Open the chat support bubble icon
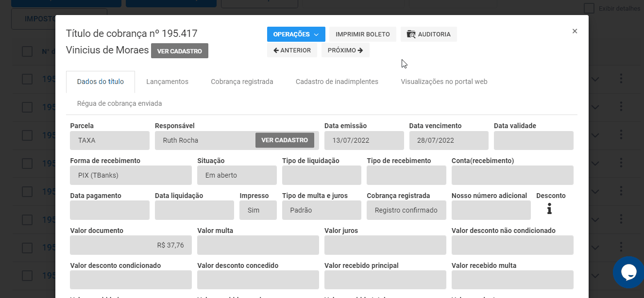Image resolution: width=644 pixels, height=298 pixels. [628, 273]
